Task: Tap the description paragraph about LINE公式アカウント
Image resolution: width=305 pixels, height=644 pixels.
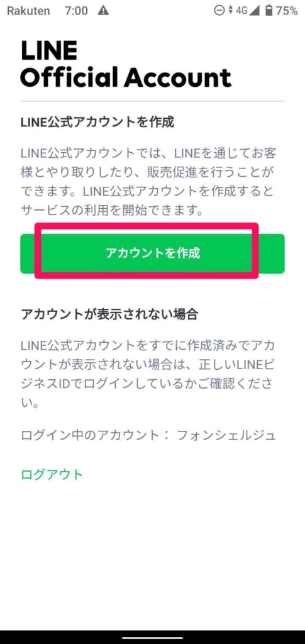Action: click(148, 182)
